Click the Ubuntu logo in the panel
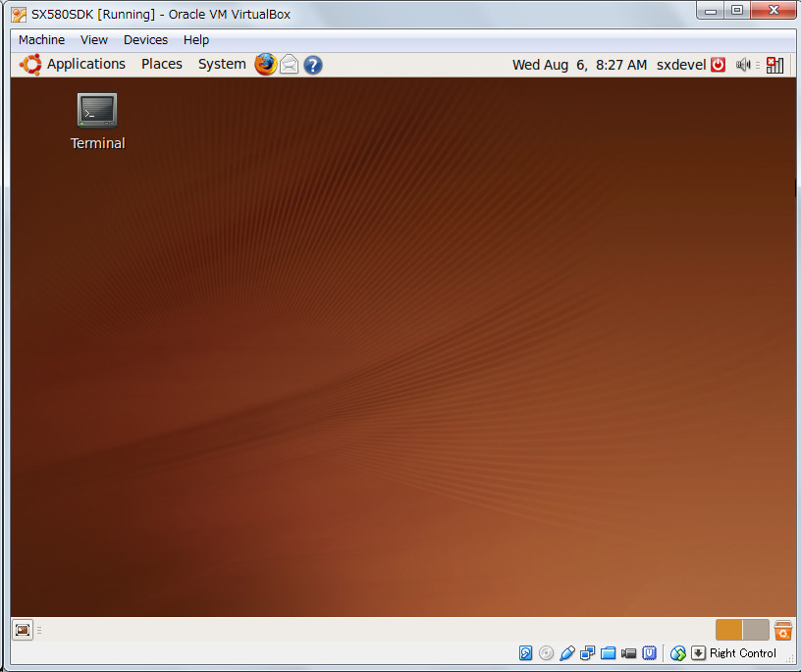The width and height of the screenshot is (801, 672). [x=30, y=65]
